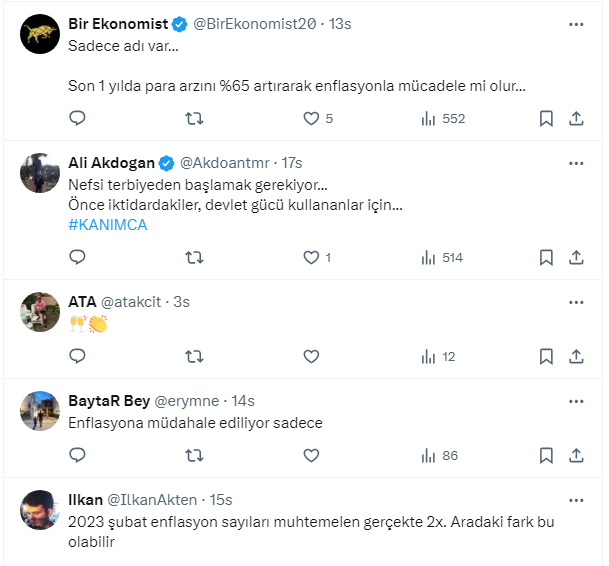Screen dimensions: 609x566
Task: Open more options on Bir Ekonomist's tweet
Action: (577, 23)
